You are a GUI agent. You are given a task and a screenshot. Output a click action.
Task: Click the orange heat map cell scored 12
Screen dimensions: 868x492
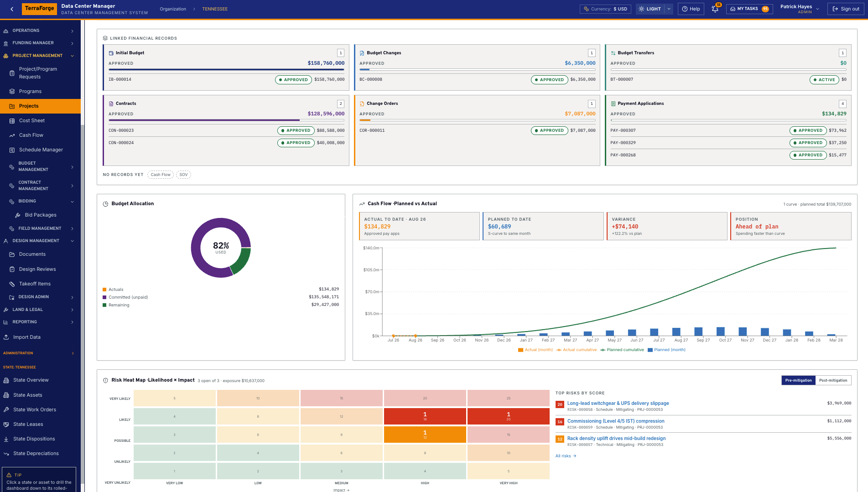click(425, 435)
